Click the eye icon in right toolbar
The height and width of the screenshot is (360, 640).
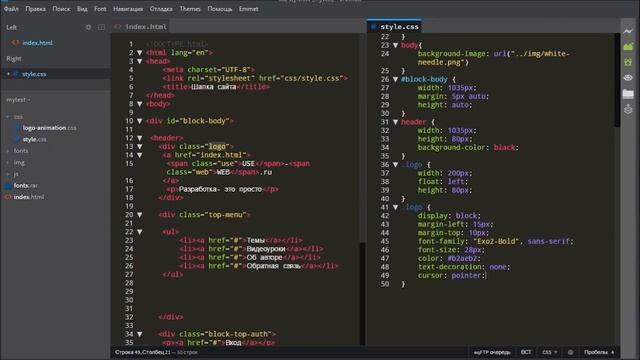tap(628, 78)
